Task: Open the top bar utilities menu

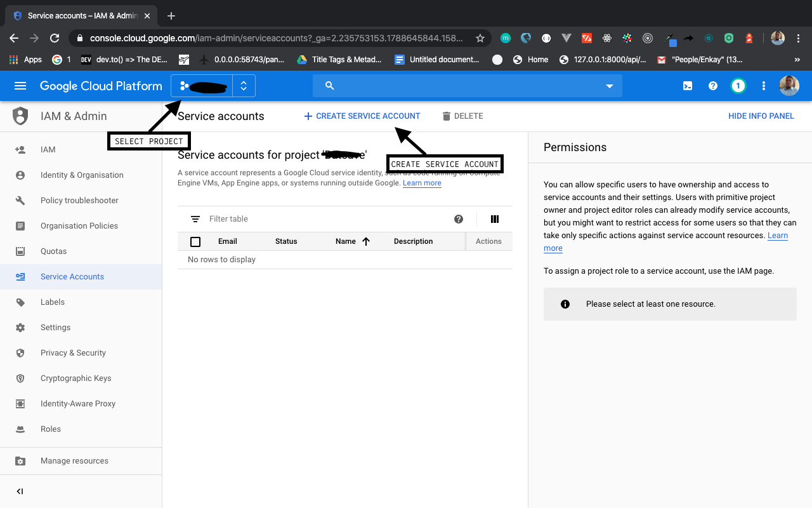Action: coord(763,85)
